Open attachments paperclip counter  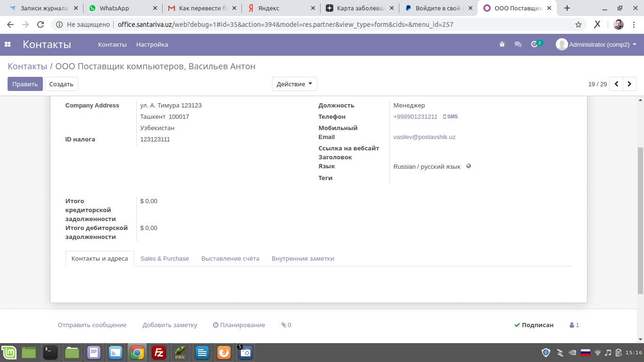[x=286, y=325]
